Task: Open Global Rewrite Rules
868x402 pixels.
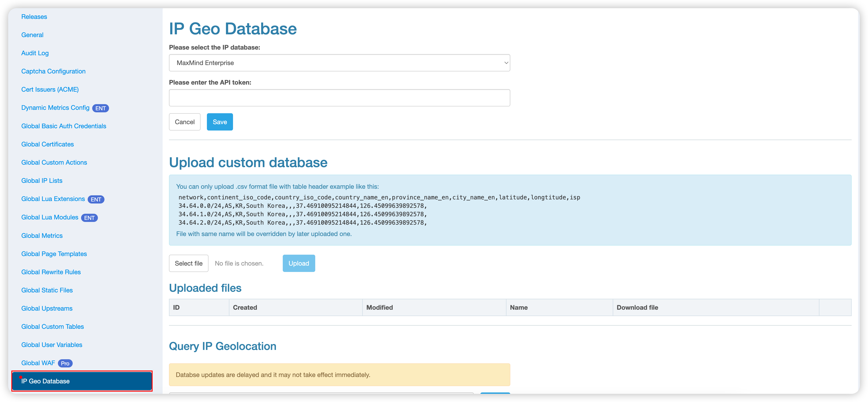Action: (51, 272)
